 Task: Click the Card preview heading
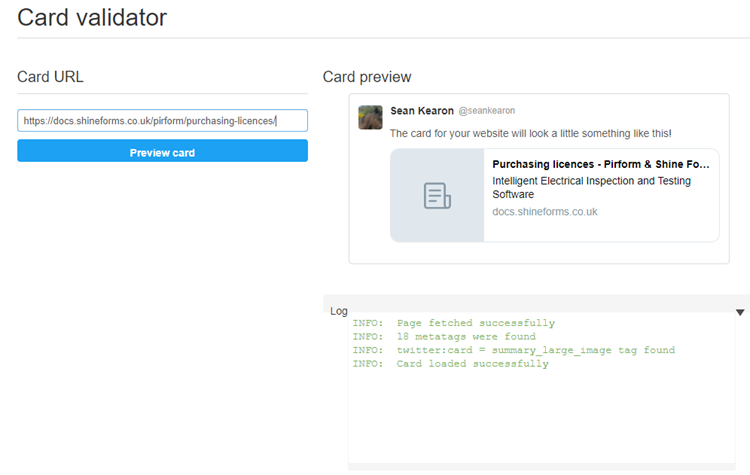(367, 77)
